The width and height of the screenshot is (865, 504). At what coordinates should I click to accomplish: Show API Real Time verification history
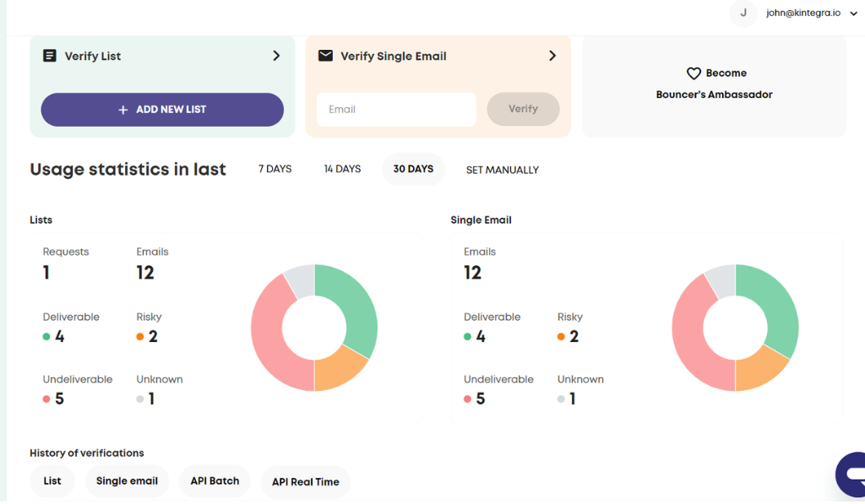point(306,482)
